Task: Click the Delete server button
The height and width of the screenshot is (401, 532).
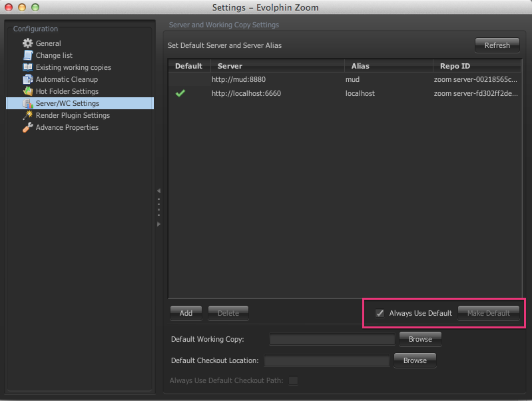Action: pyautogui.click(x=228, y=312)
